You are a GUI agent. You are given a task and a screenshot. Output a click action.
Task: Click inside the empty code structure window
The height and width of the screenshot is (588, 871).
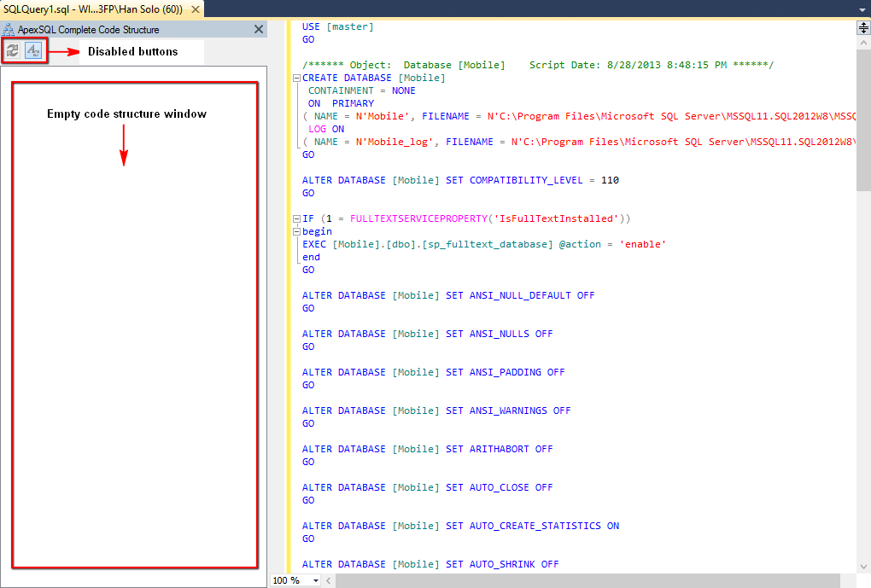point(134,341)
